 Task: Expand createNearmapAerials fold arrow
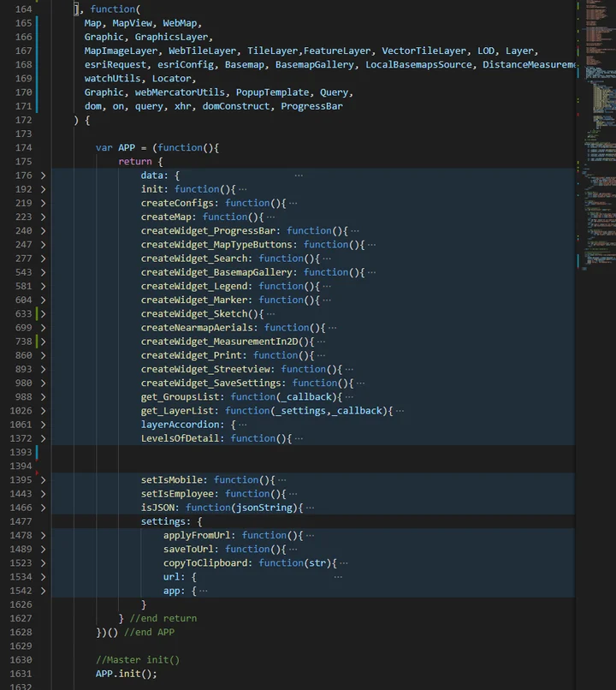coord(43,328)
